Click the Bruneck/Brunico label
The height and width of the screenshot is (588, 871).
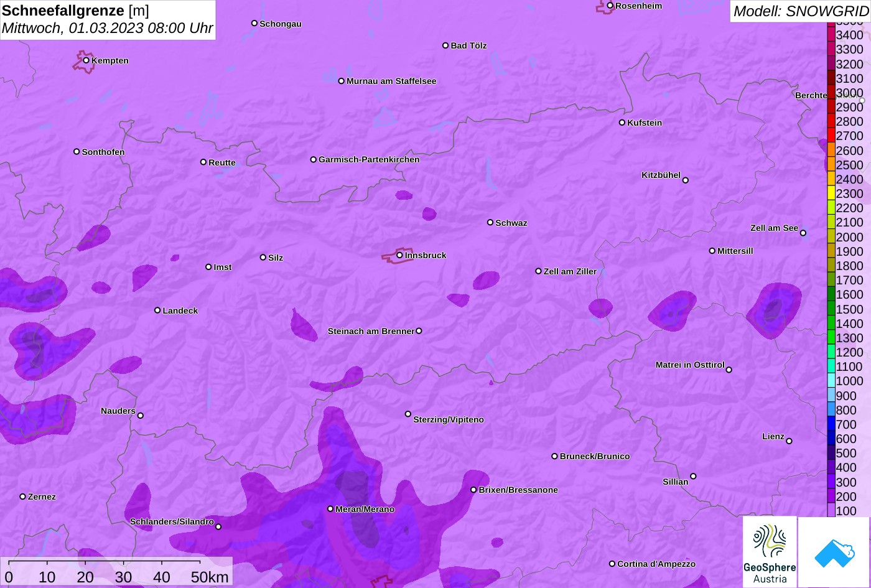[595, 456]
